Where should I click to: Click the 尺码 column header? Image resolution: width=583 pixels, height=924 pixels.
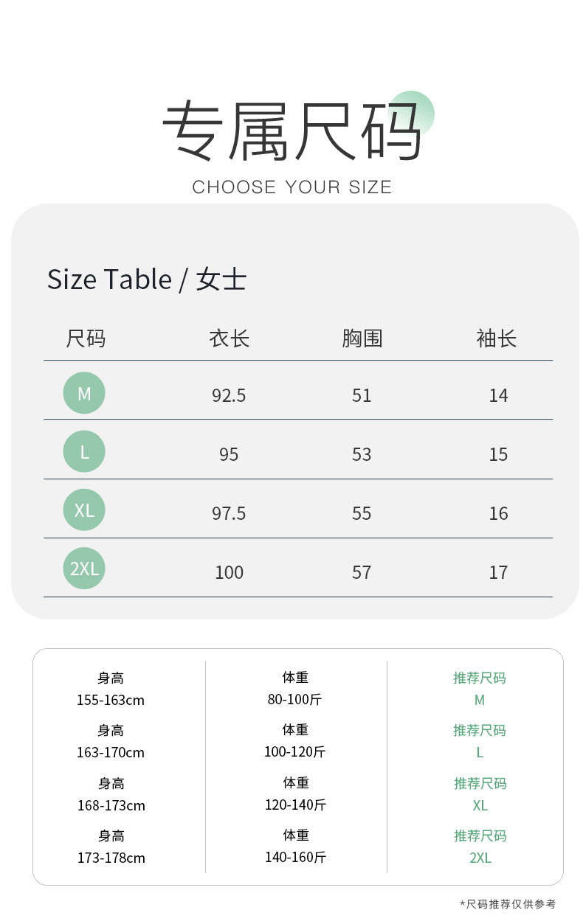click(x=86, y=338)
